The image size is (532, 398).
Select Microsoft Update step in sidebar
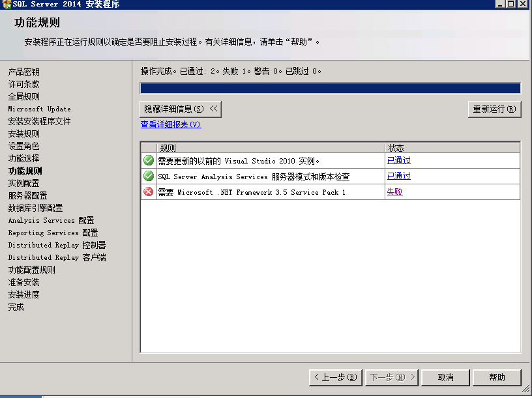tap(39, 109)
